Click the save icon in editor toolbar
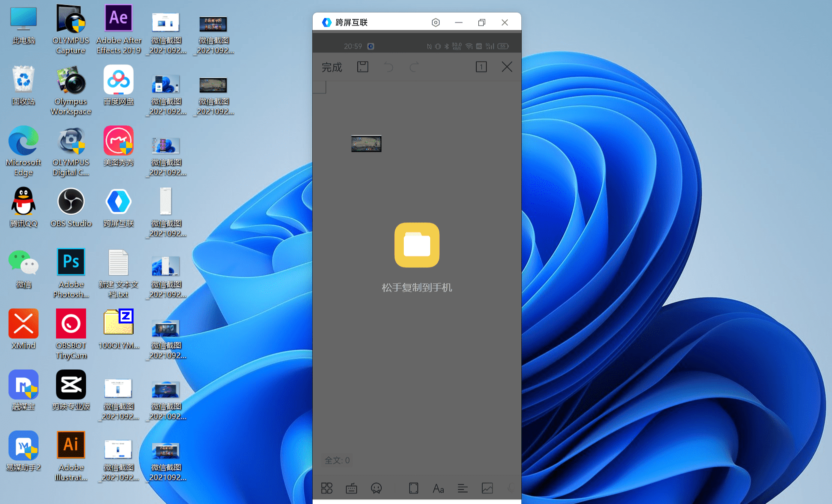The width and height of the screenshot is (832, 504). click(x=363, y=67)
